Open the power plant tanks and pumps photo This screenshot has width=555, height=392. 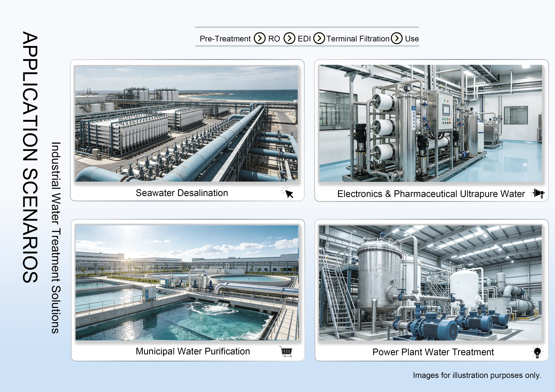click(430, 283)
